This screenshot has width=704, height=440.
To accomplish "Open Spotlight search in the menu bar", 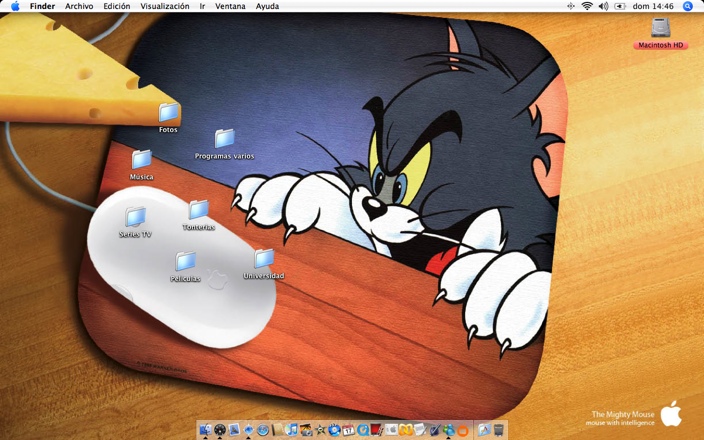I will [x=687, y=6].
